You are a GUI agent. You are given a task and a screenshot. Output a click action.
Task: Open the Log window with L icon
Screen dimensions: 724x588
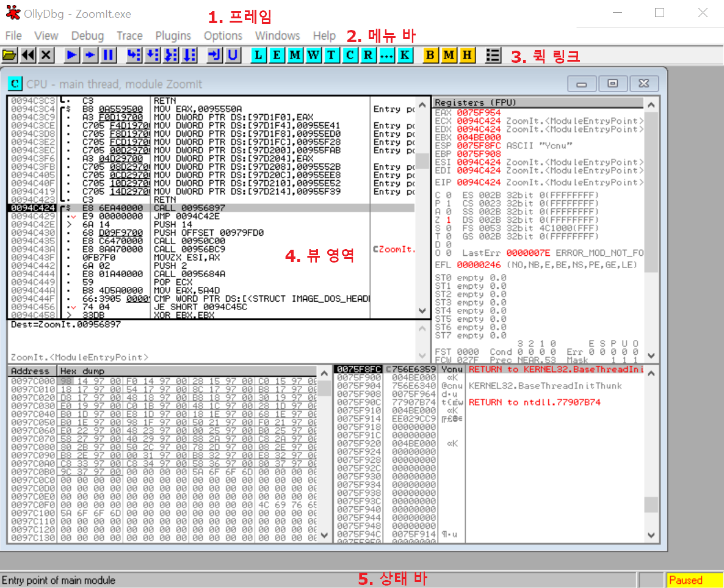259,55
